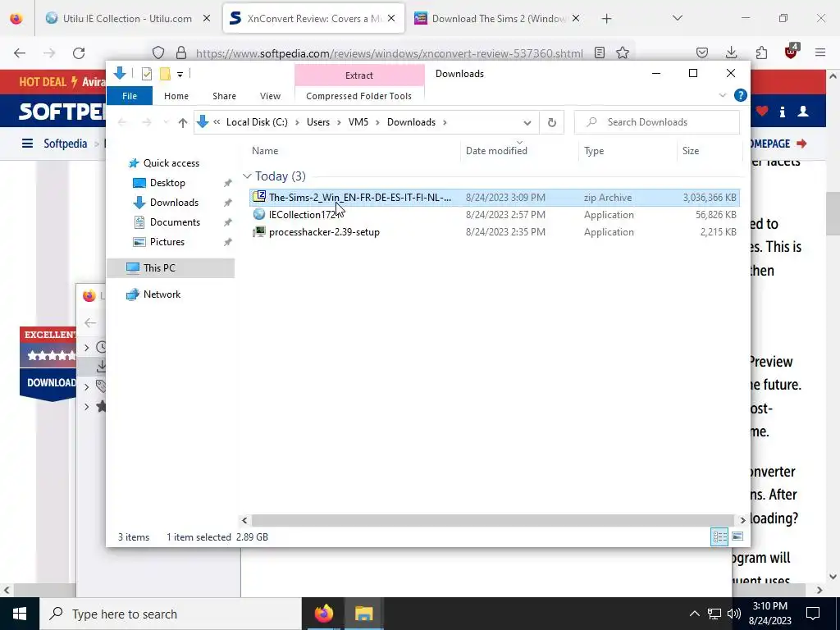This screenshot has height=630, width=840.
Task: Select Quick access in navigation pane
Action: [x=171, y=163]
